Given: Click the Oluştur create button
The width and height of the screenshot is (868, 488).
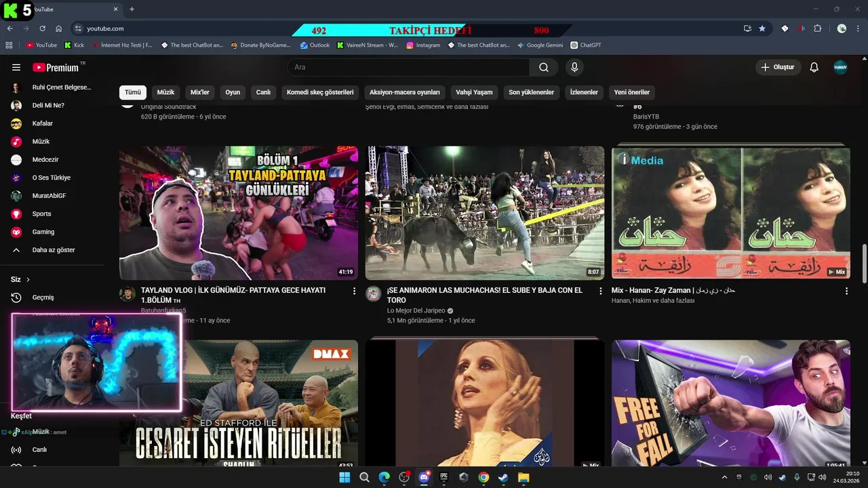Looking at the screenshot, I should pos(778,67).
